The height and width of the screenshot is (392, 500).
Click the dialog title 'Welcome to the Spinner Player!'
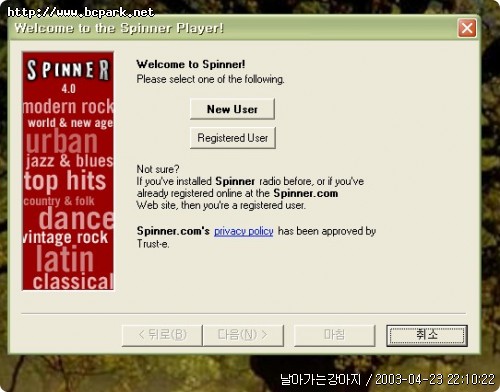[x=119, y=28]
